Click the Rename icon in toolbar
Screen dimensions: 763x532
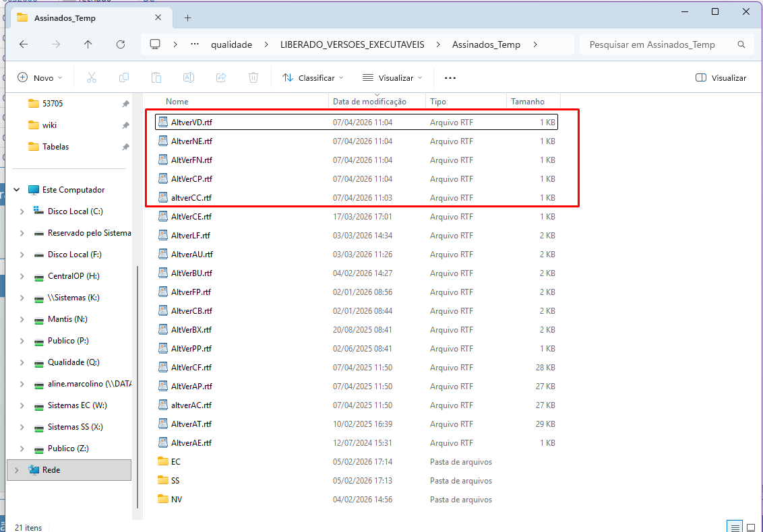[x=189, y=77]
